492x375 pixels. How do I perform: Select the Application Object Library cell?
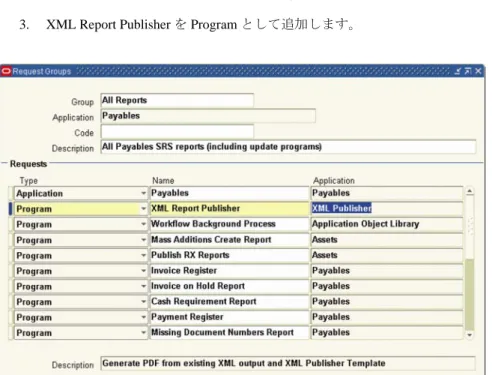click(x=387, y=224)
